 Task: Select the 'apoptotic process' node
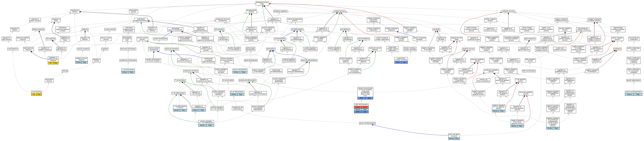click(468, 49)
